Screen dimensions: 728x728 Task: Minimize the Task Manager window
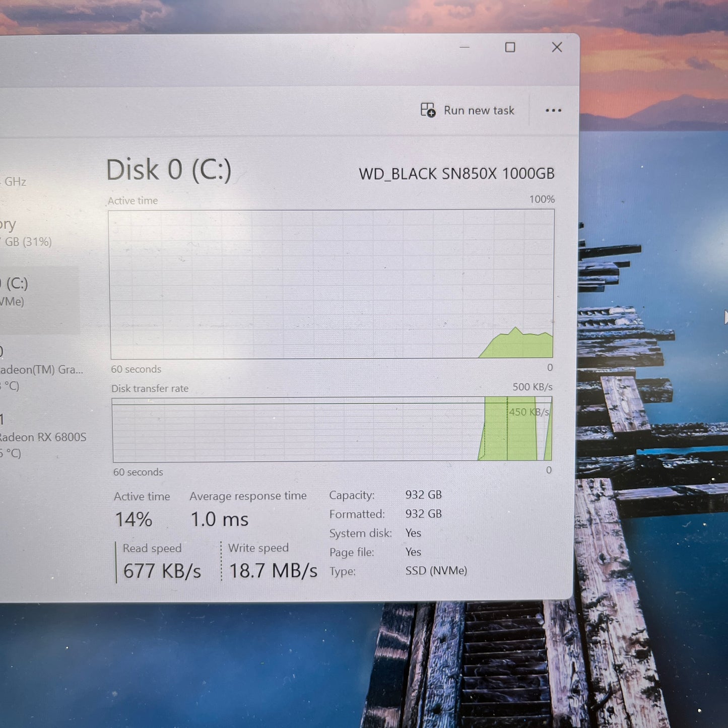(465, 47)
